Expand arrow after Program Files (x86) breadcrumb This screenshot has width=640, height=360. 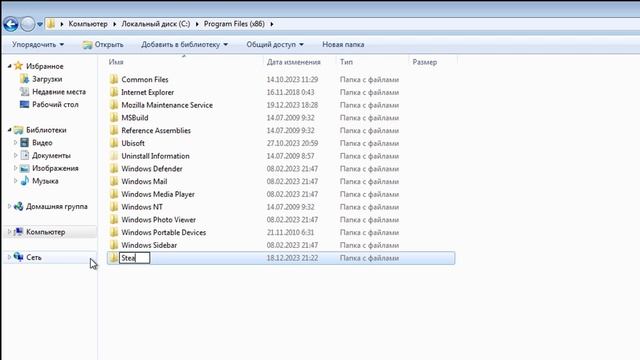tap(271, 24)
